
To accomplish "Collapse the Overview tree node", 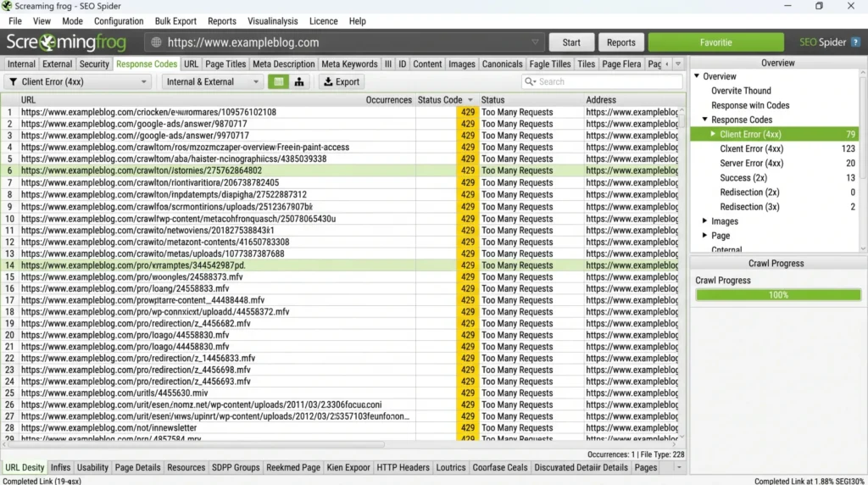I will 697,75.
